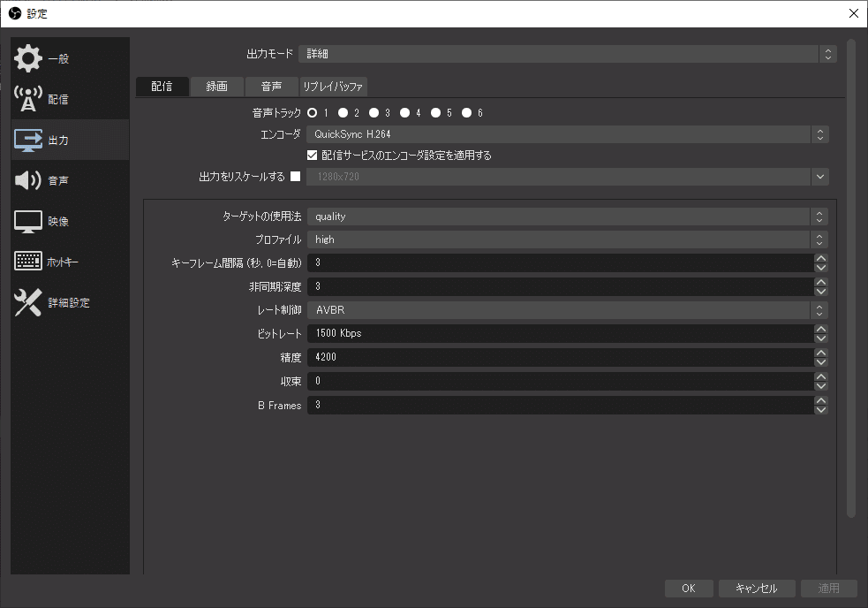
Task: Open レート制御 dropdown showing AVBR
Action: pyautogui.click(x=568, y=310)
